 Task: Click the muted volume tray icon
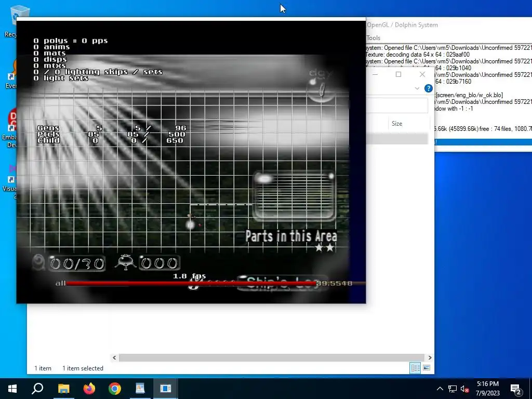click(464, 389)
